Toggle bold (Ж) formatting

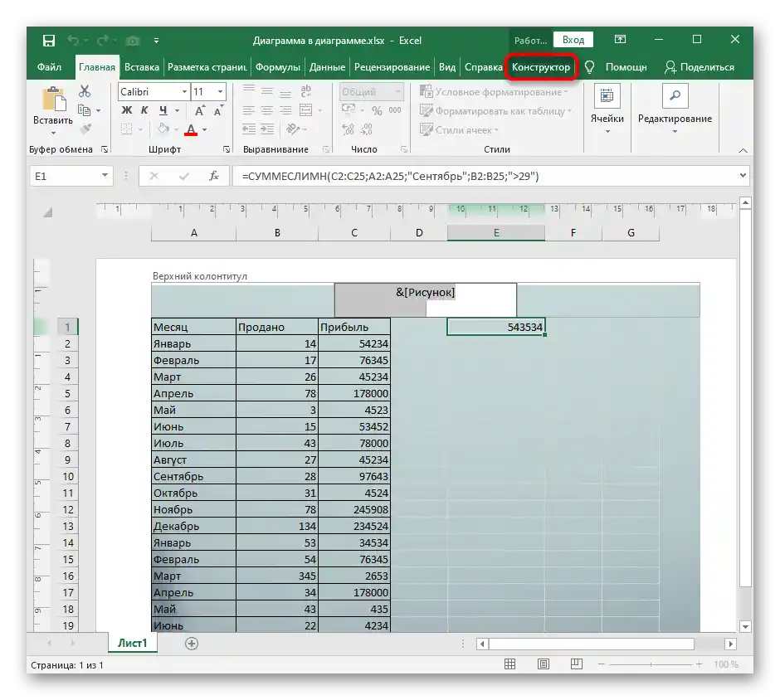(x=127, y=110)
